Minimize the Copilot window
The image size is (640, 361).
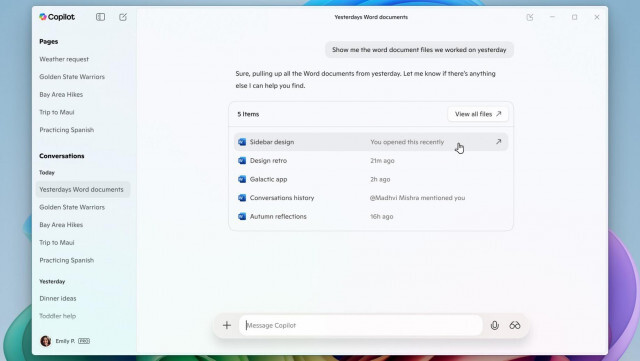click(552, 17)
